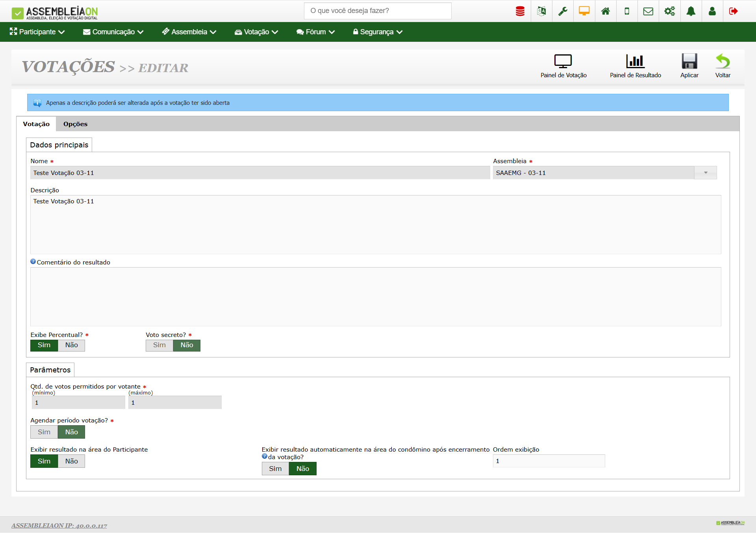Set Voto secreto to Sim
The image size is (756, 534).
click(159, 345)
